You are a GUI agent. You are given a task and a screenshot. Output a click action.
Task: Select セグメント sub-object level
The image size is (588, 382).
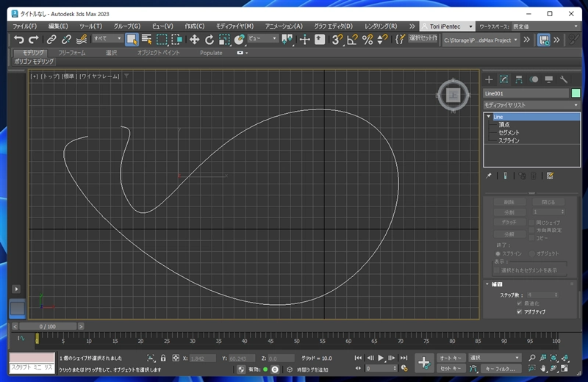(509, 132)
